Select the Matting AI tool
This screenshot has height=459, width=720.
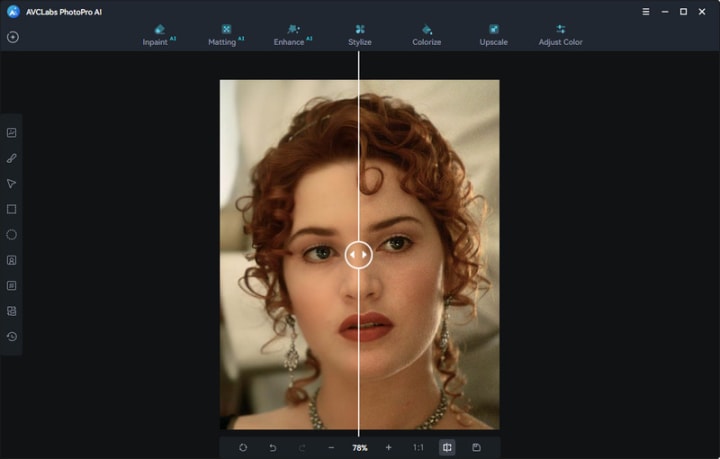pyautogui.click(x=226, y=35)
